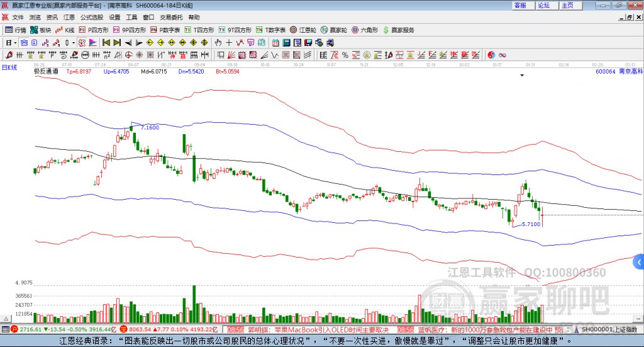Open the 六角形 hexagon tool
Image resolution: width=644 pixels, height=347 pixels.
click(x=365, y=30)
